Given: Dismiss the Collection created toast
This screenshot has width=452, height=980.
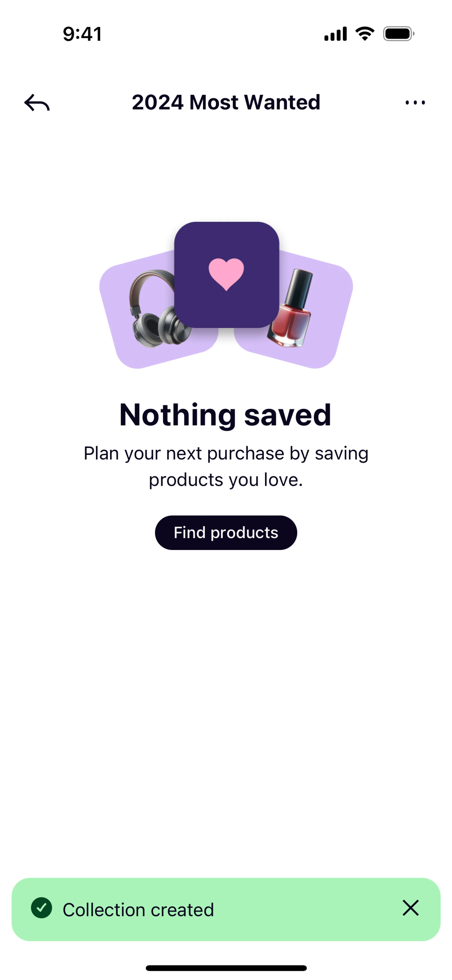Looking at the screenshot, I should (411, 908).
